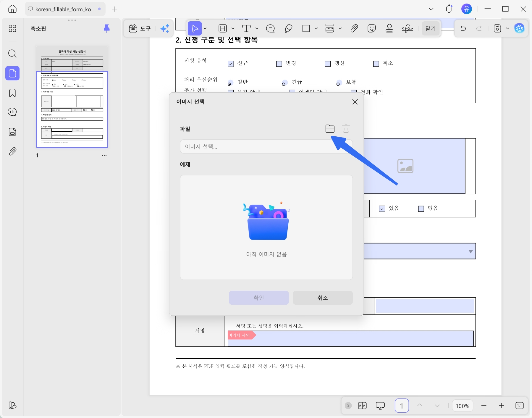
Task: Click the 이미지 선택 file path field
Action: (266, 146)
